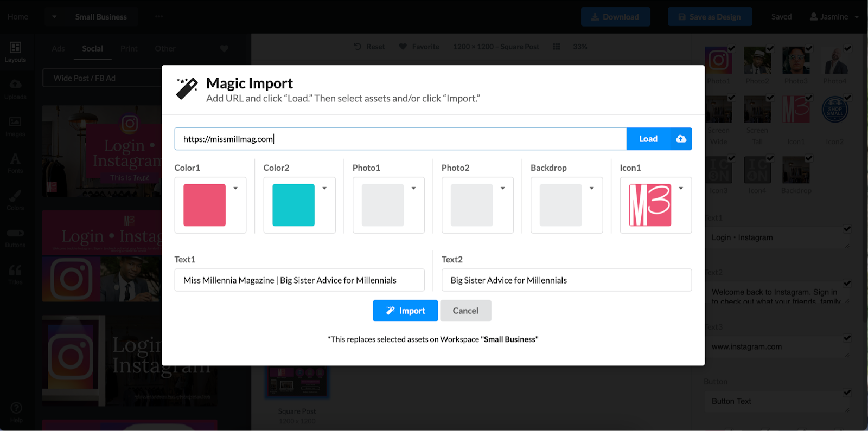Open Colors panel in left sidebar
This screenshot has width=868, height=431.
tap(15, 200)
